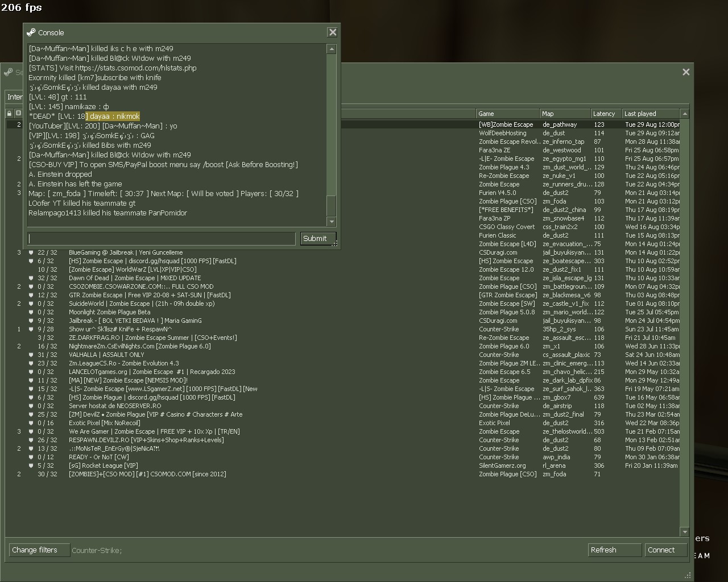The height and width of the screenshot is (582, 728).
Task: Click VAC shield of Maria GaminG Jailbreak row
Action: pyautogui.click(x=31, y=321)
